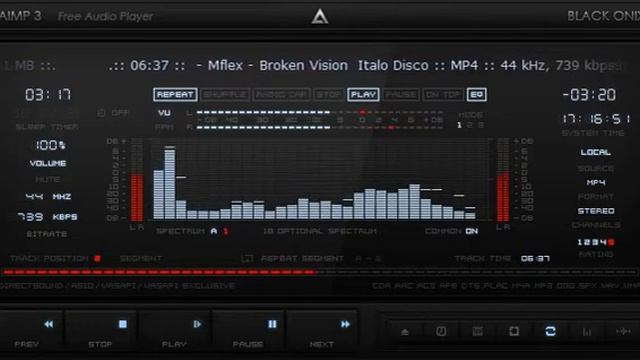Set rating to red 5
Viewport: 640px width, 360px height.
tap(611, 242)
